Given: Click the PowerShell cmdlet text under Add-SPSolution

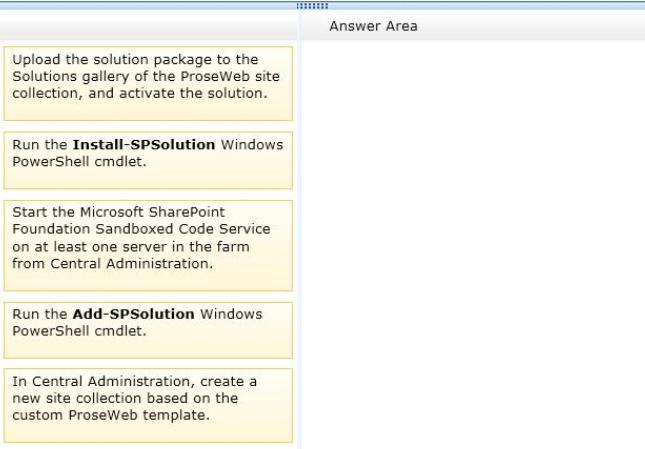Looking at the screenshot, I should [79, 331].
